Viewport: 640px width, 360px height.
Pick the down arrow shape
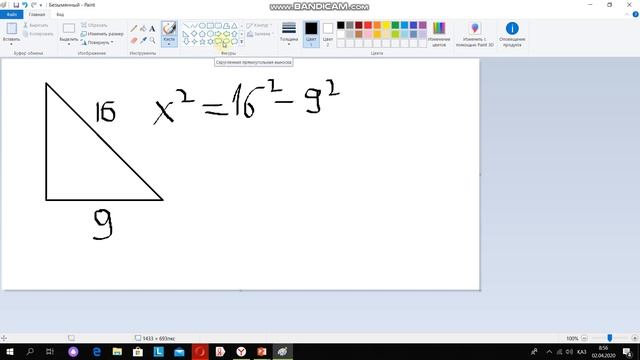point(186,41)
